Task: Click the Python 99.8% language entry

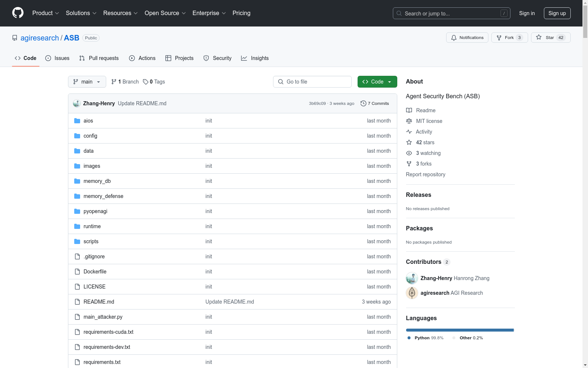Action: coord(426,338)
